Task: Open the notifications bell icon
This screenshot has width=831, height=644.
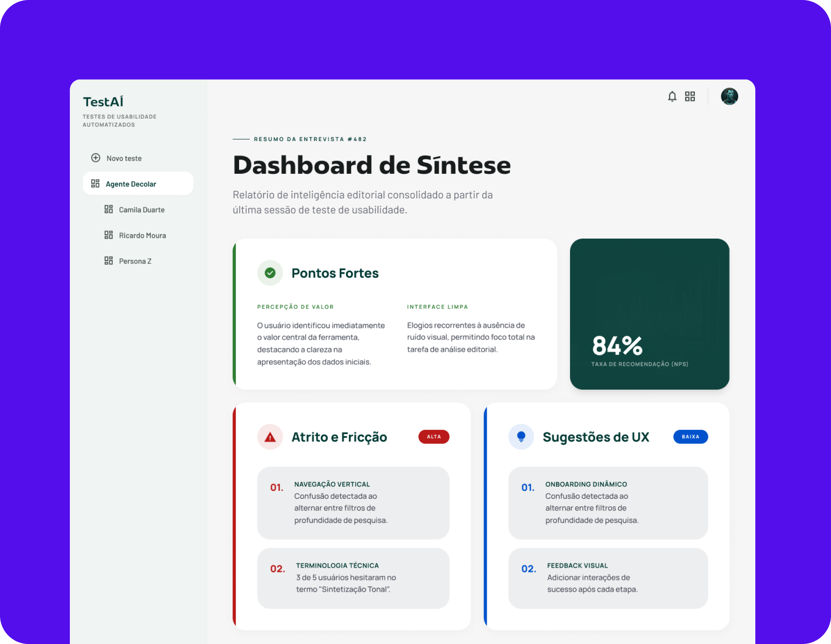Action: (x=672, y=96)
